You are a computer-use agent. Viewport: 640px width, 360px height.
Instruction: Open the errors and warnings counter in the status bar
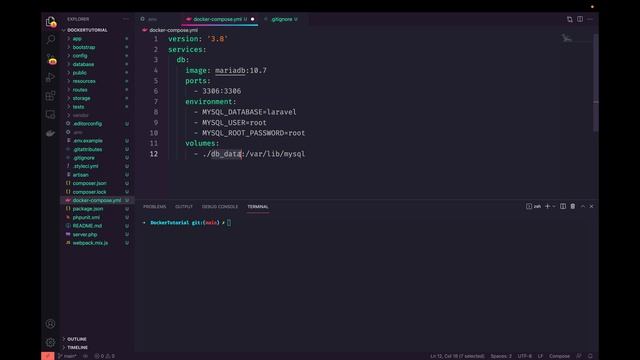(104, 356)
